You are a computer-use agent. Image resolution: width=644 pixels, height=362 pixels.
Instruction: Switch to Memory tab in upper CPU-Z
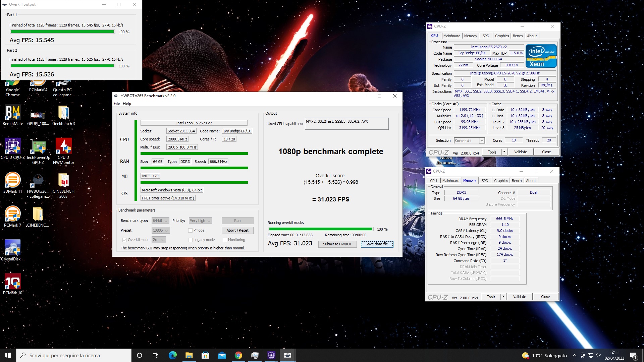(x=471, y=36)
